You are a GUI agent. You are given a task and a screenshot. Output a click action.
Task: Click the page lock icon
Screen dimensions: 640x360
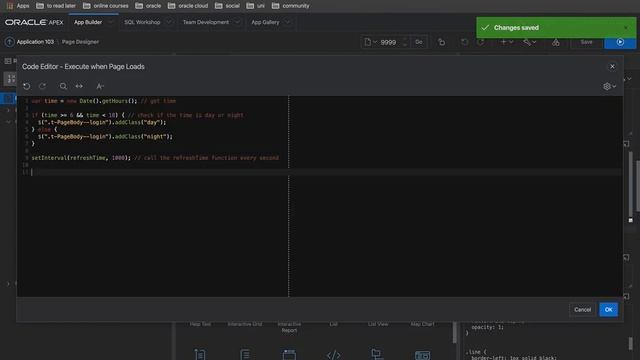(441, 42)
